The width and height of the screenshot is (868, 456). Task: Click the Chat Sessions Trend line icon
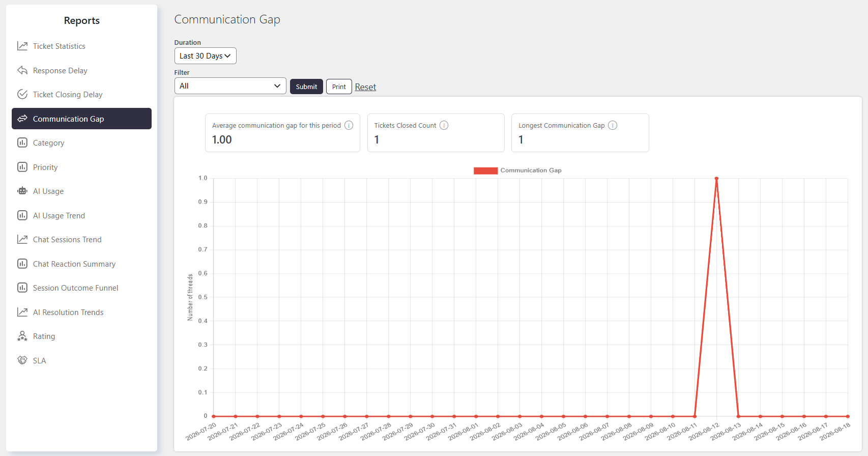click(x=22, y=239)
